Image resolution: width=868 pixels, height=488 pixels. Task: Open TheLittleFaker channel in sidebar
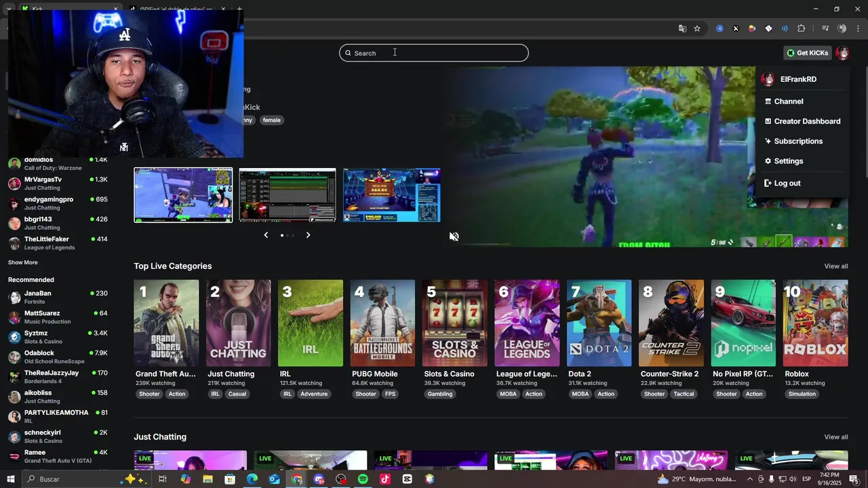click(58, 243)
